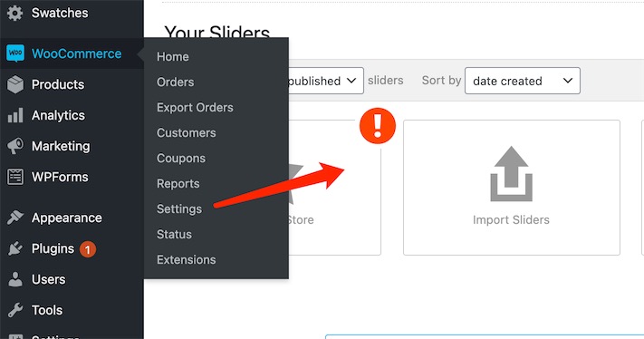Click the WooCommerce logo icon
The image size is (644, 339).
[15, 53]
